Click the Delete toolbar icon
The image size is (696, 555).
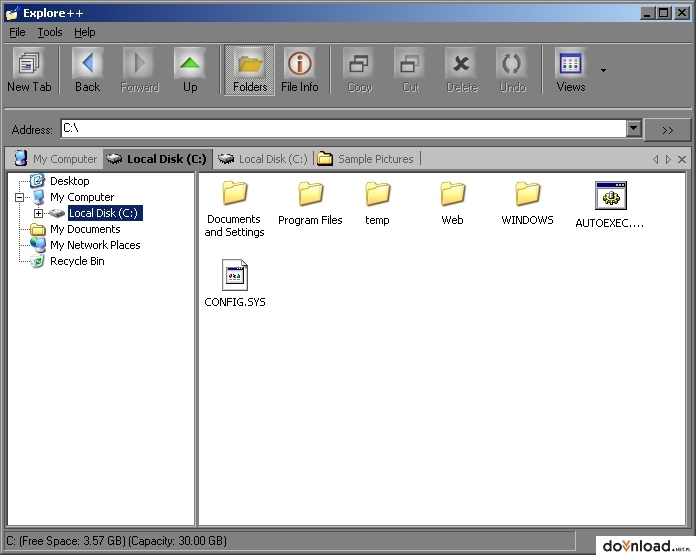click(462, 70)
